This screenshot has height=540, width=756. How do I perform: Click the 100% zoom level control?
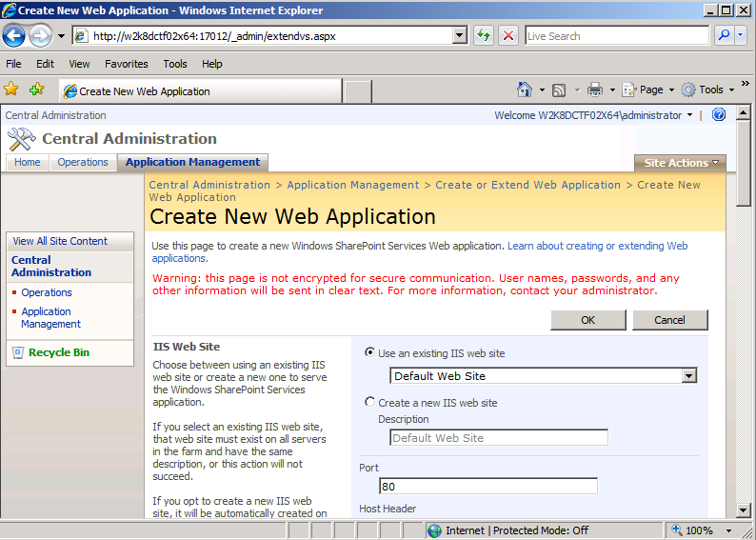click(x=693, y=530)
